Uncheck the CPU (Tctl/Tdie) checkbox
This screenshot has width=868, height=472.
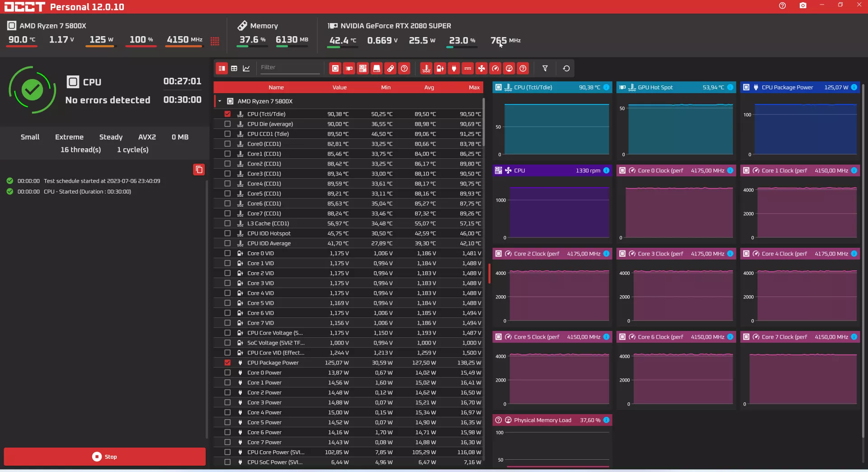(227, 114)
